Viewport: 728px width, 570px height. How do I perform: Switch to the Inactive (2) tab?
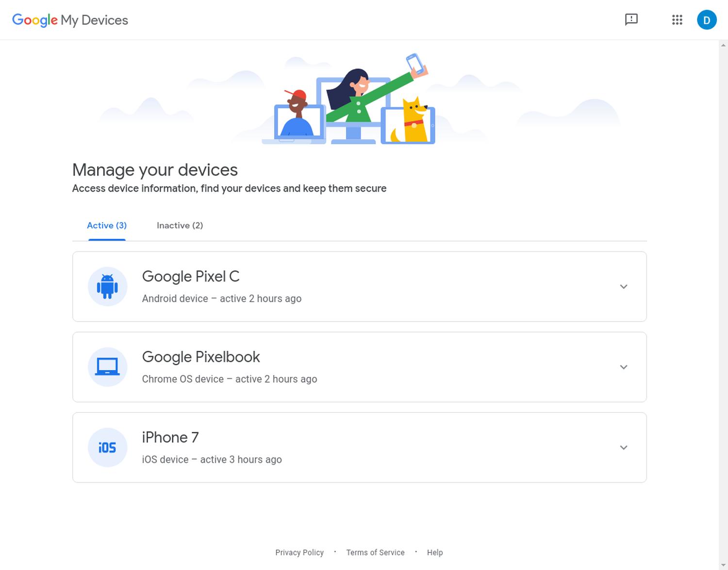[180, 226]
